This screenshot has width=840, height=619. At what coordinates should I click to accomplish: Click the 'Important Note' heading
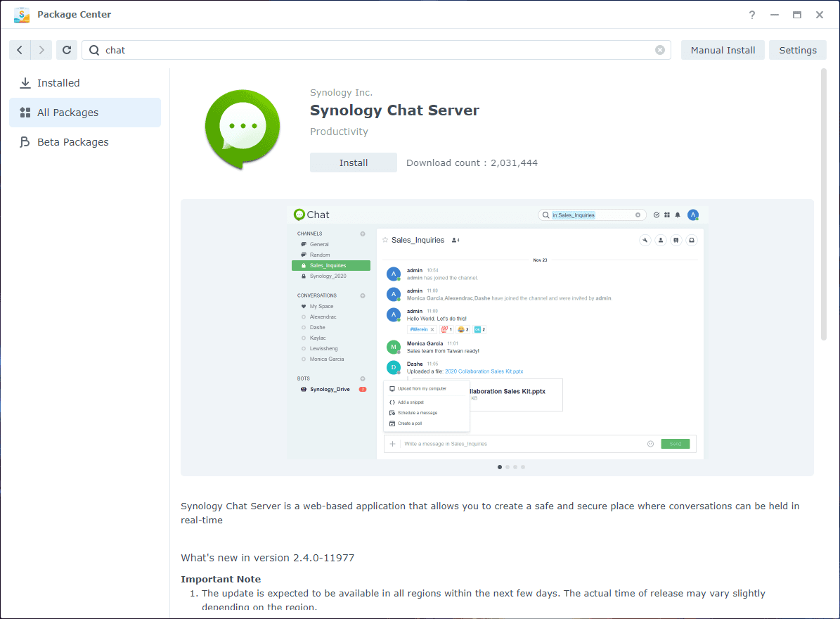[221, 579]
